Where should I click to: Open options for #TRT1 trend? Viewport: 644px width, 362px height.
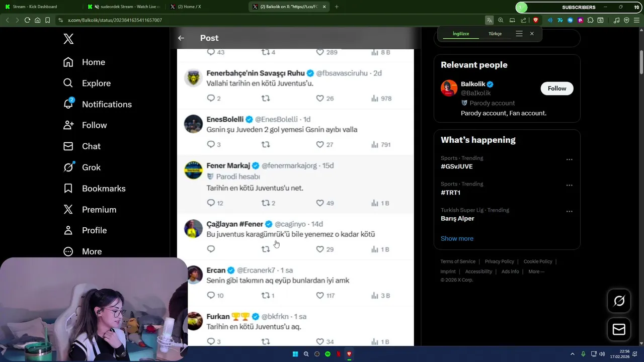click(x=569, y=186)
